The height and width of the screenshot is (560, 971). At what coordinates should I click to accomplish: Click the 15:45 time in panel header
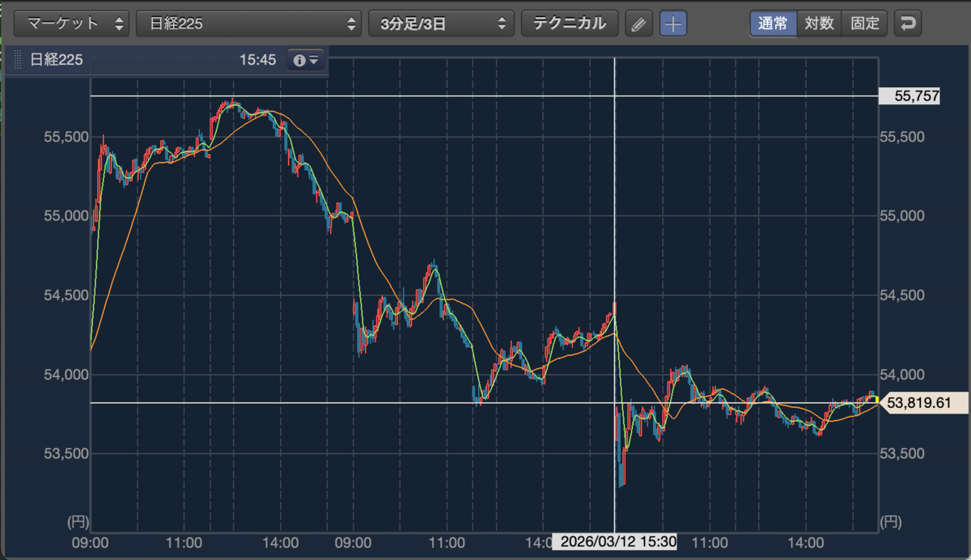pos(258,60)
